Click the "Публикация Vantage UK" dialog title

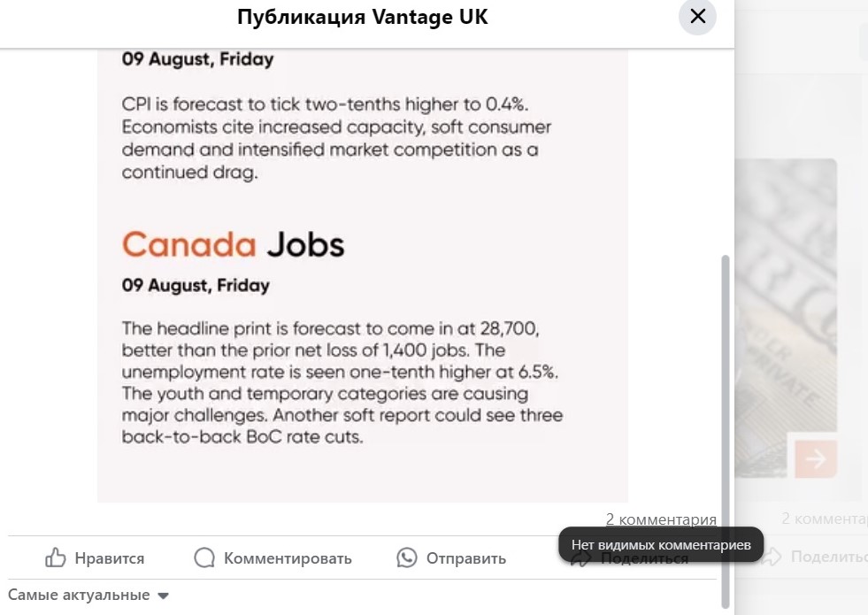click(x=362, y=17)
